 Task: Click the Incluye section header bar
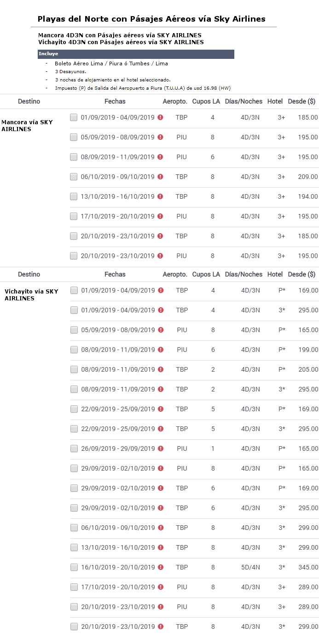click(x=136, y=54)
